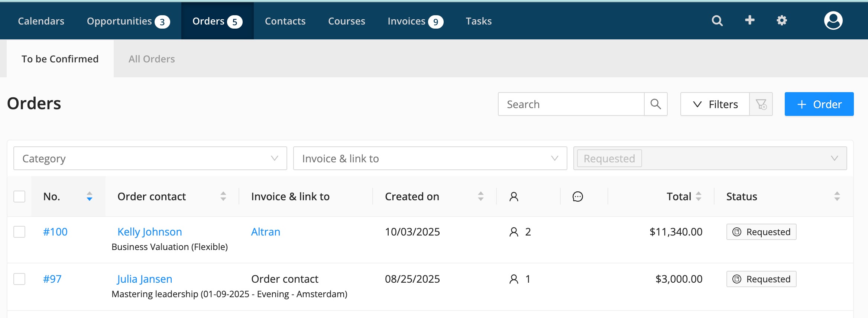Check the box for order #97
The image size is (868, 318).
[19, 279]
